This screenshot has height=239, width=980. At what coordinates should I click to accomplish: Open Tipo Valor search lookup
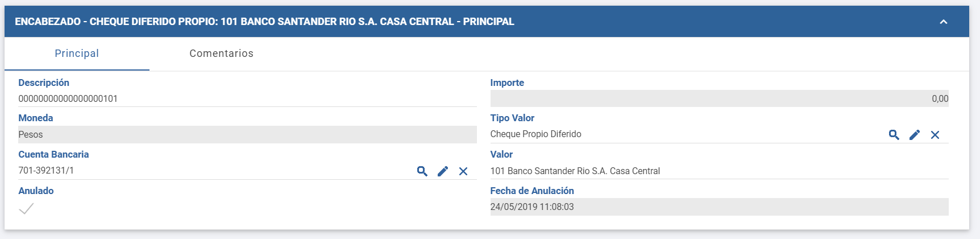(x=894, y=135)
